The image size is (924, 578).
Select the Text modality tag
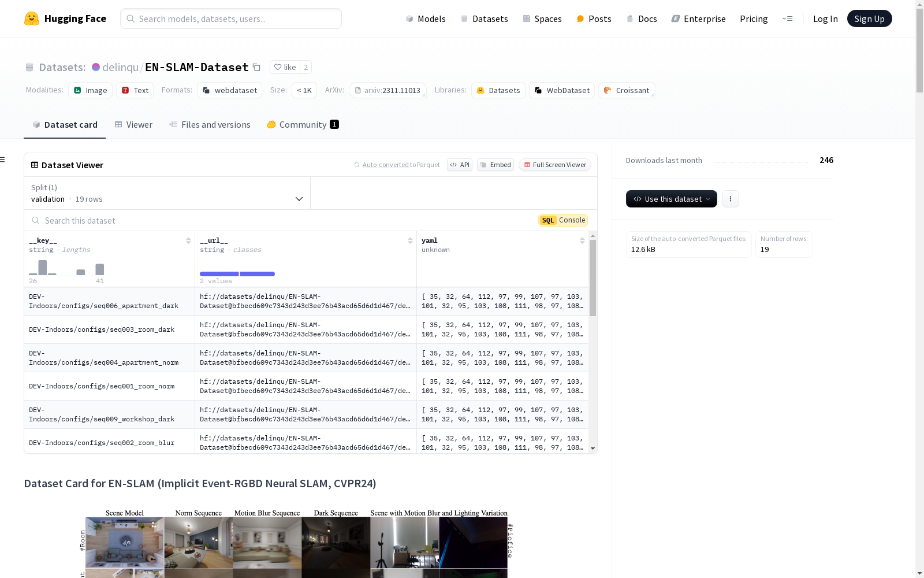coord(135,90)
